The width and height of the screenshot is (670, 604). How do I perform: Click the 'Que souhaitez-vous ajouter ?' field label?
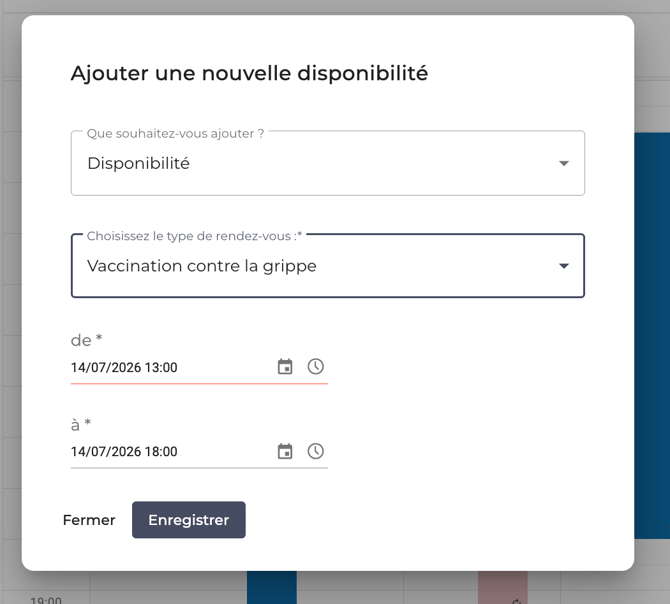coord(176,133)
